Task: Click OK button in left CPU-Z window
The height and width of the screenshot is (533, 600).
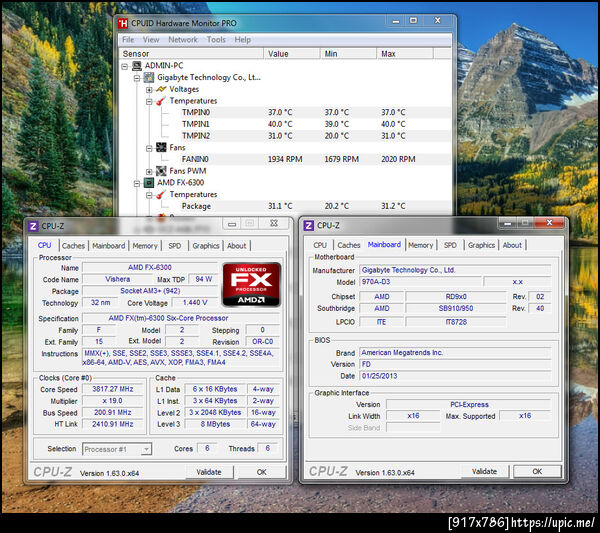Action: 262,472
